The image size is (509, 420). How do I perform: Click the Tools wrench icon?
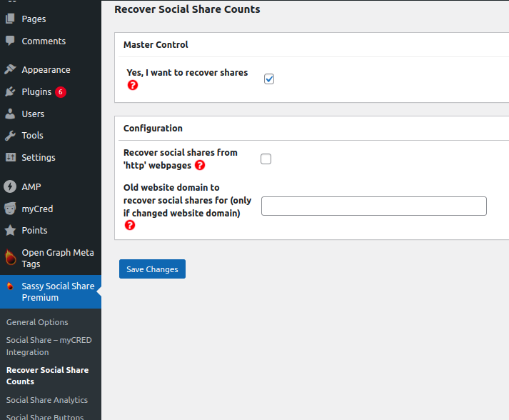click(x=10, y=136)
